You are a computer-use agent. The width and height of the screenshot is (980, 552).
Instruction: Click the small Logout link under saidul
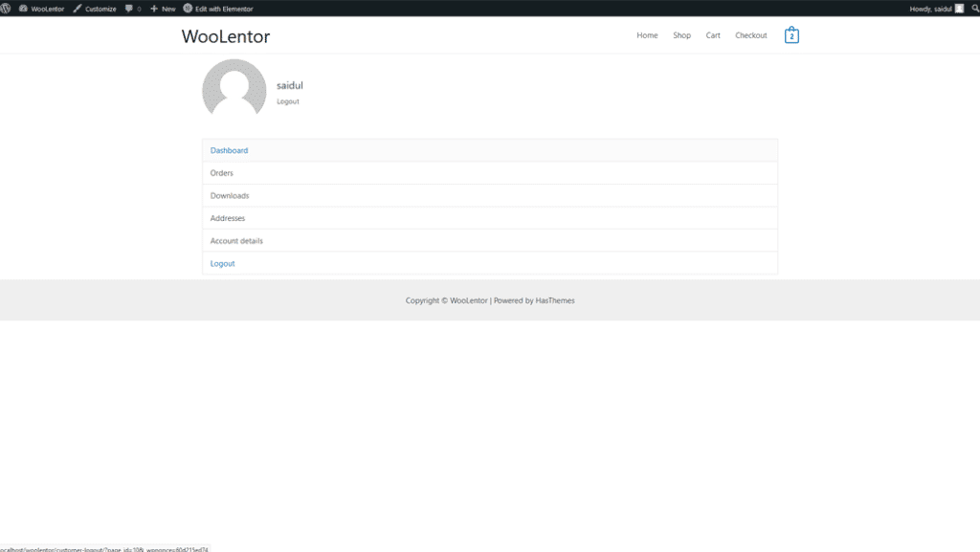(288, 101)
